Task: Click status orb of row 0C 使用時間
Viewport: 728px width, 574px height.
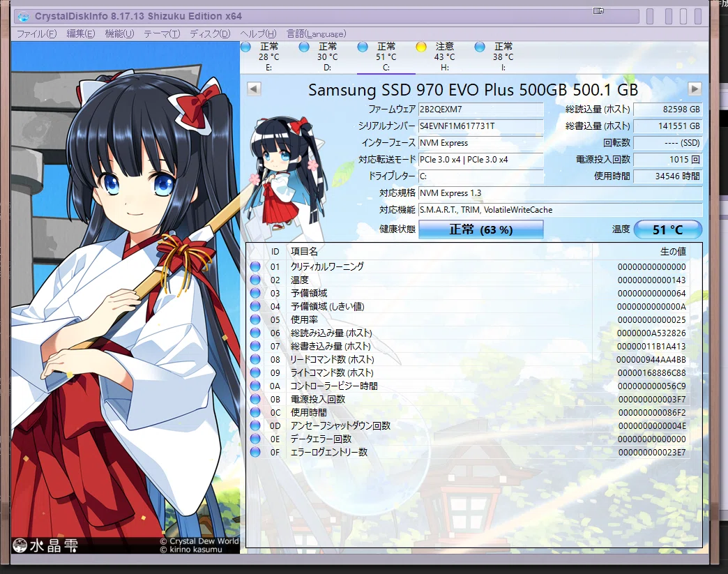Action: 255,412
